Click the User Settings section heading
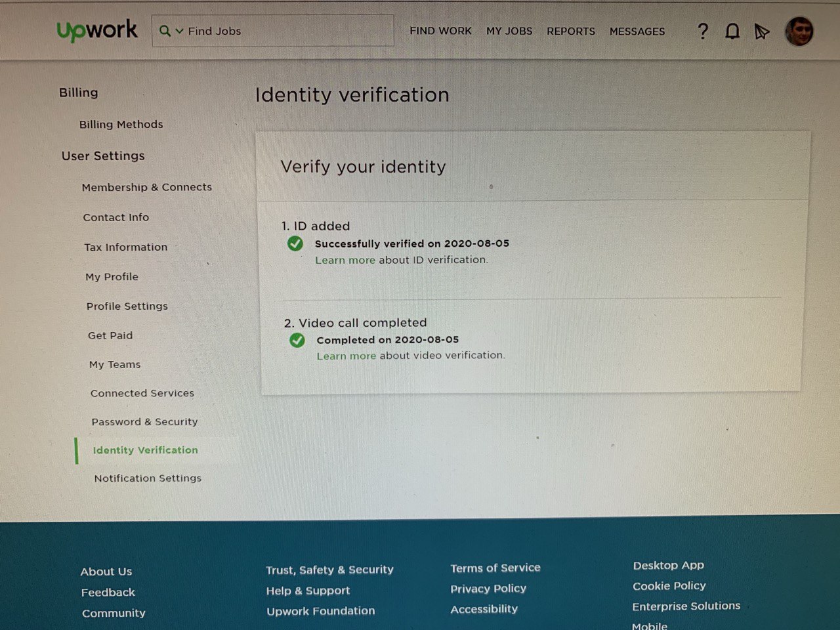 103,156
